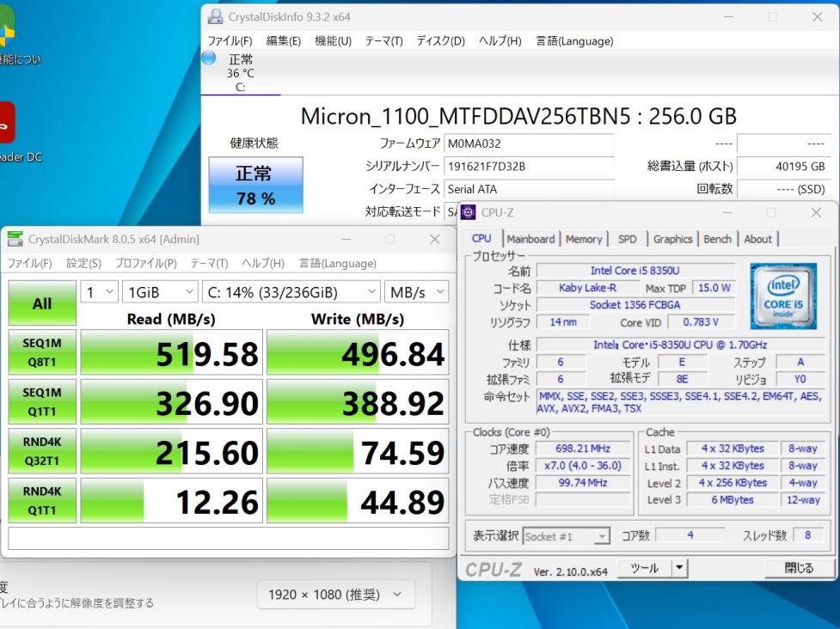Expand the target drive C: dropdown
The image size is (840, 629).
(x=291, y=292)
